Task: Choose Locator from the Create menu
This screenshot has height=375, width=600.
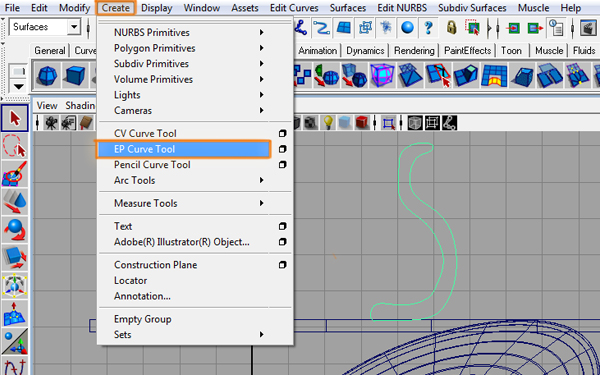Action: click(130, 280)
